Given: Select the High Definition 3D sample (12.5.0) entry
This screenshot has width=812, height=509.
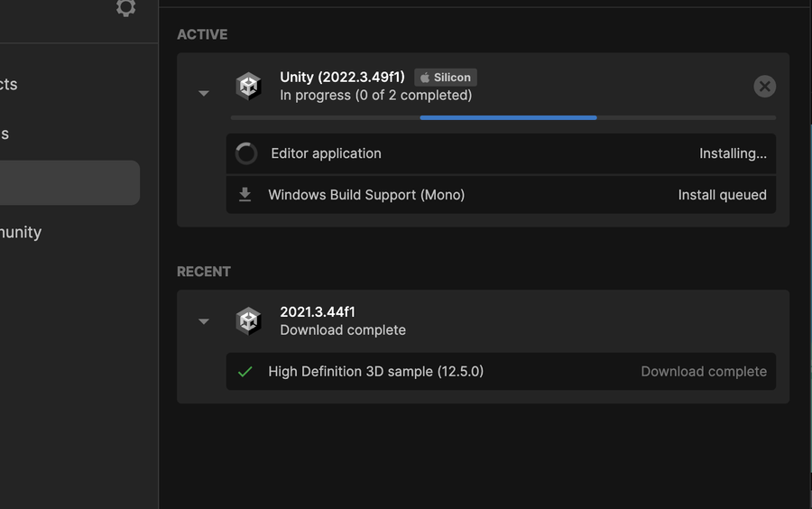Looking at the screenshot, I should coord(375,371).
